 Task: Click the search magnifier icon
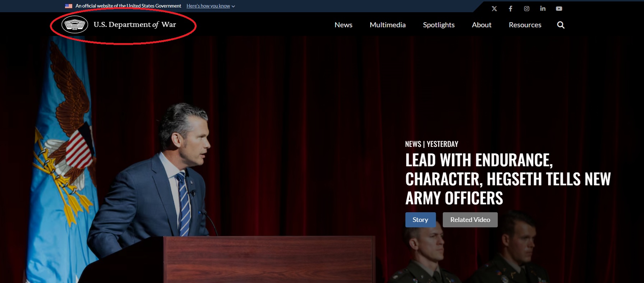click(561, 25)
